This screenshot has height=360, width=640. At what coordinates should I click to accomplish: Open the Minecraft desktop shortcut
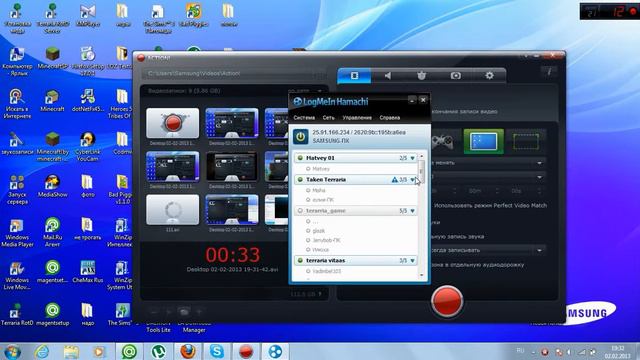point(53,101)
